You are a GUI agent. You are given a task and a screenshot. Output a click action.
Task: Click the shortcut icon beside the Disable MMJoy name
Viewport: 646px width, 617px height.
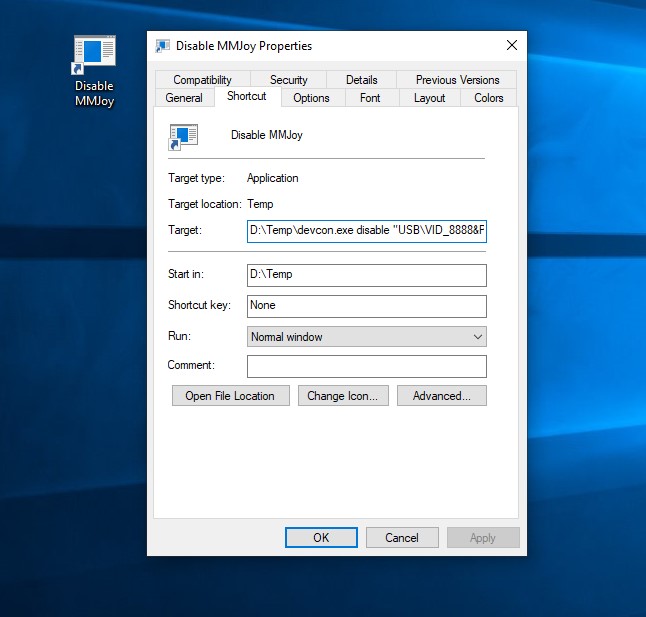(183, 137)
